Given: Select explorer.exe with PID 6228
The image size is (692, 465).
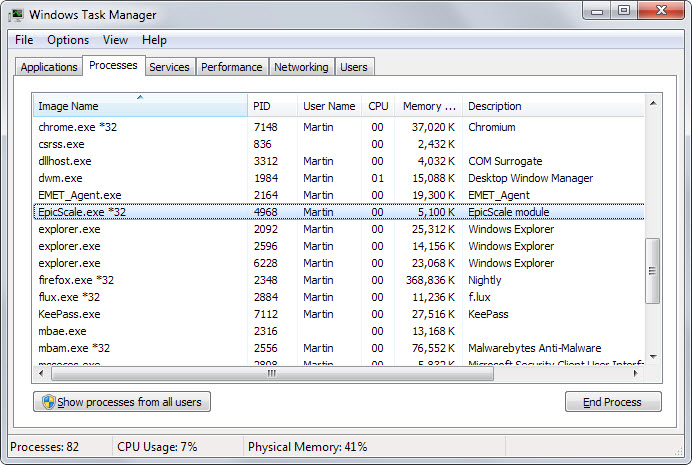Looking at the screenshot, I should [339, 263].
